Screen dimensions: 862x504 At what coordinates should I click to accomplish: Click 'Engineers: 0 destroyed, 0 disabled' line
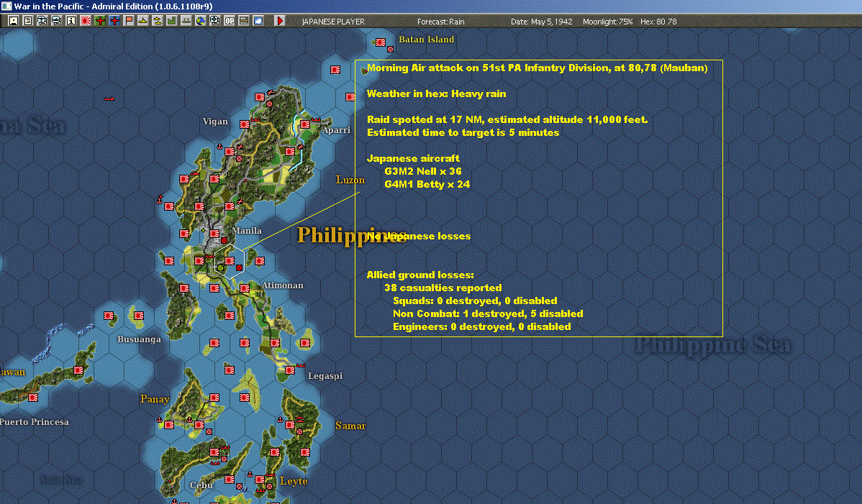click(x=481, y=326)
